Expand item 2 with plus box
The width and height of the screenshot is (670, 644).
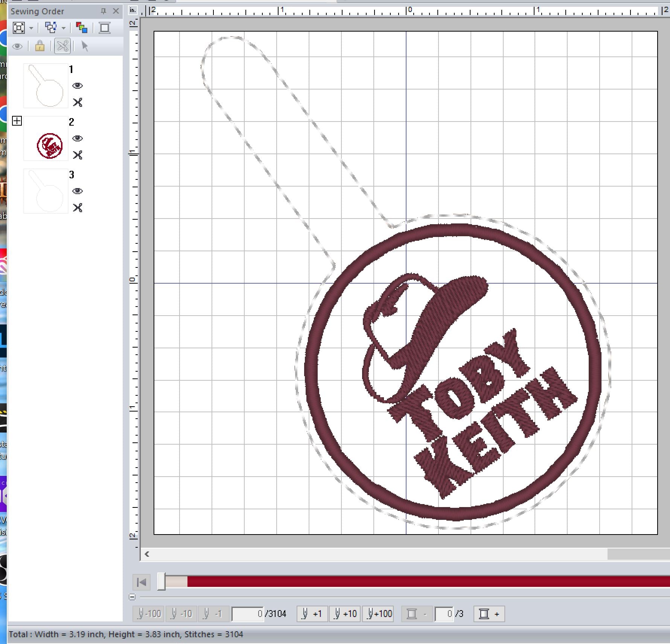[x=17, y=121]
